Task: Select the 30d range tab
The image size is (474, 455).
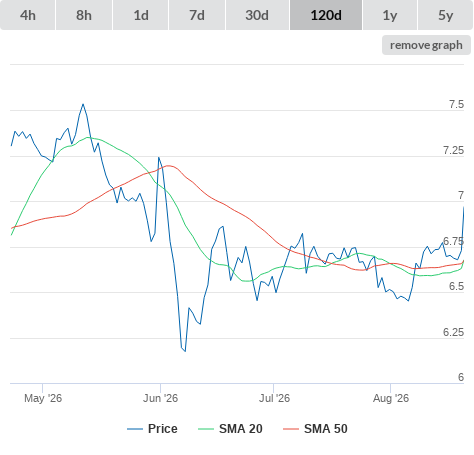Action: point(257,15)
